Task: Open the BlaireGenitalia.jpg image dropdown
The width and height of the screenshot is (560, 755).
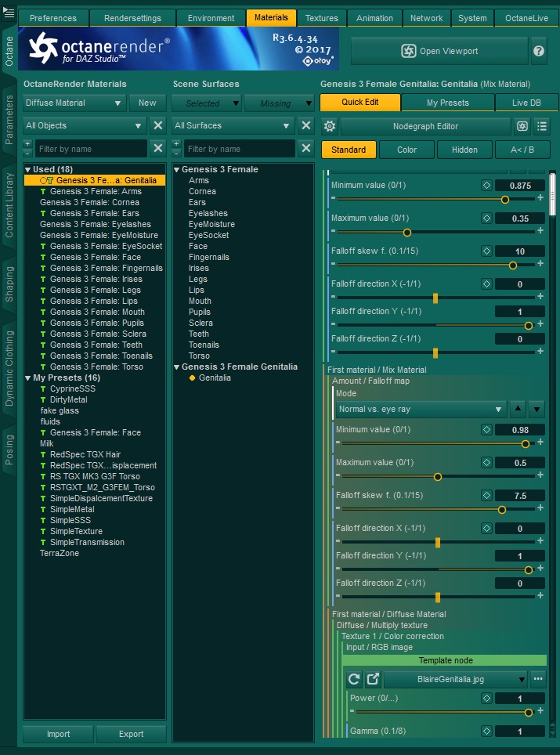Action: point(456,679)
